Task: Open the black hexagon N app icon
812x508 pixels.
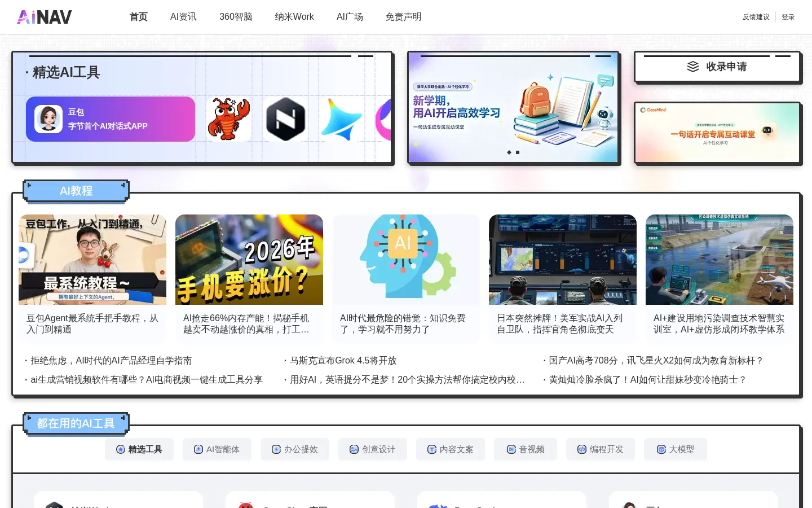Action: 286,119
